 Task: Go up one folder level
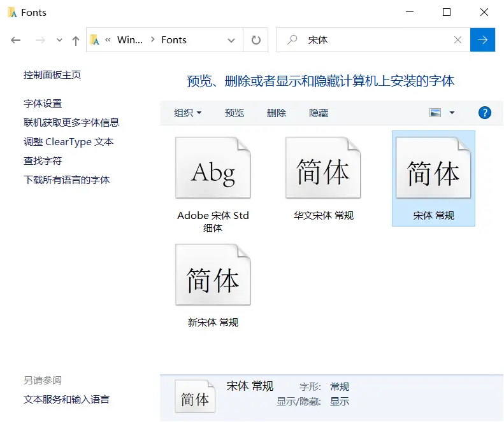coord(76,41)
